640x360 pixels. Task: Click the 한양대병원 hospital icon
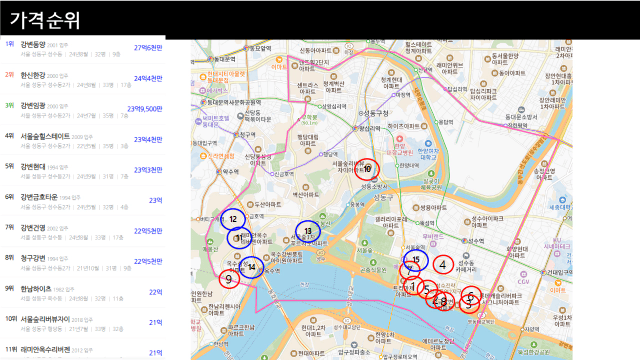click(400, 139)
